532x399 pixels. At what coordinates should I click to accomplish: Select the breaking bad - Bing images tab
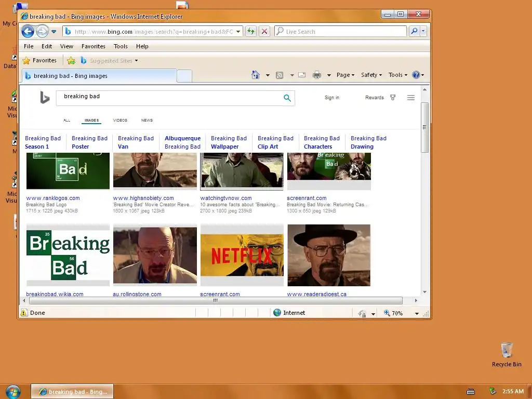(100, 76)
